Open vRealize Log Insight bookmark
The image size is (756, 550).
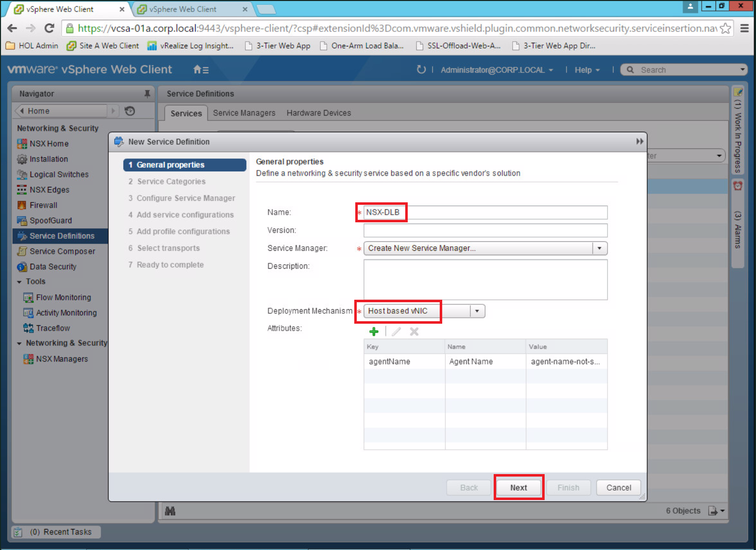pos(191,45)
